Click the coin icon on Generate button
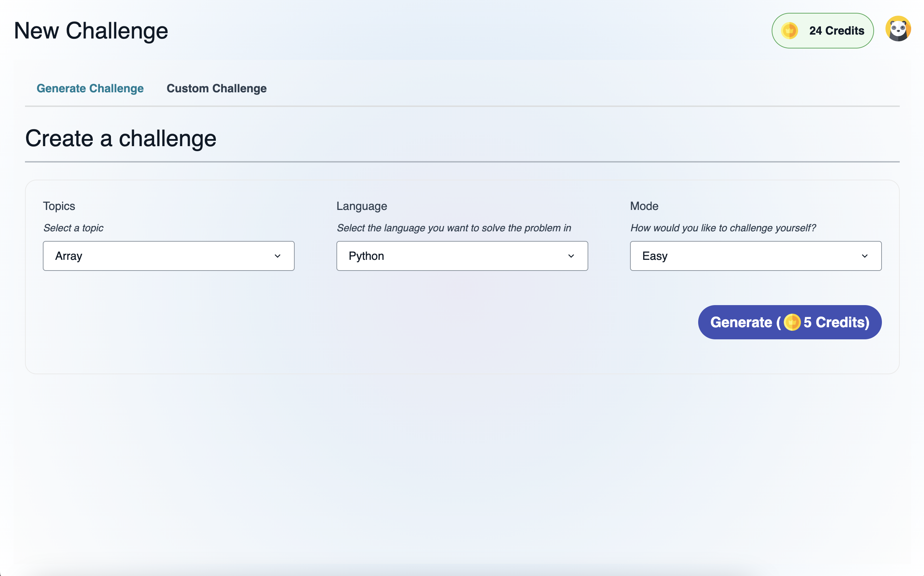This screenshot has width=924, height=576. coord(792,322)
